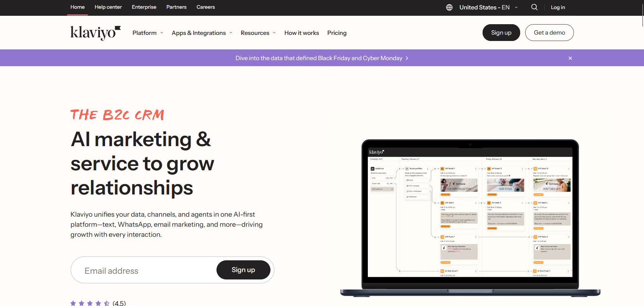Click the Log in link

(558, 7)
